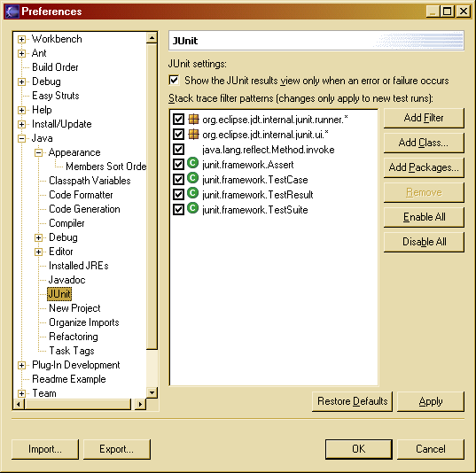The width and height of the screenshot is (476, 473).
Task: Collapse the Java tree node
Action: [x=21, y=139]
